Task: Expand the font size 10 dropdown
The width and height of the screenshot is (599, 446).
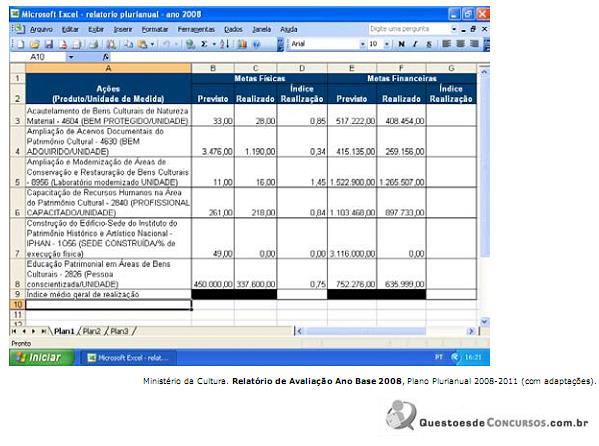Action: 387,44
